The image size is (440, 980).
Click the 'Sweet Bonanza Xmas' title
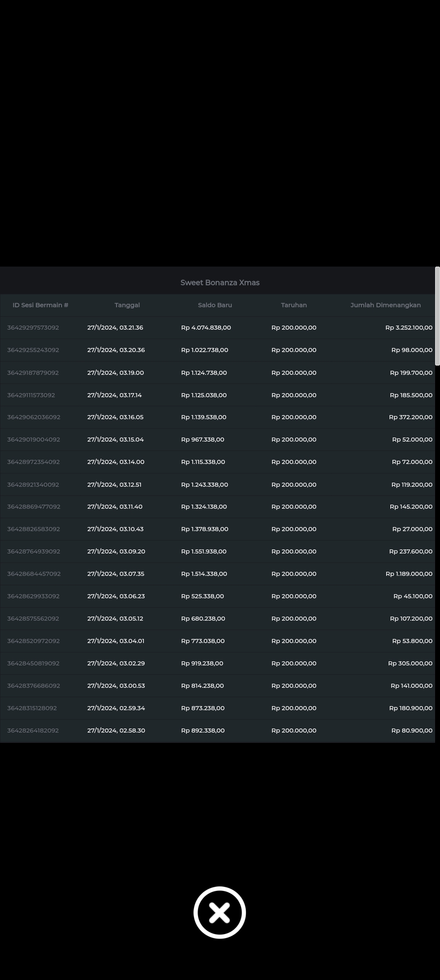[x=220, y=283]
